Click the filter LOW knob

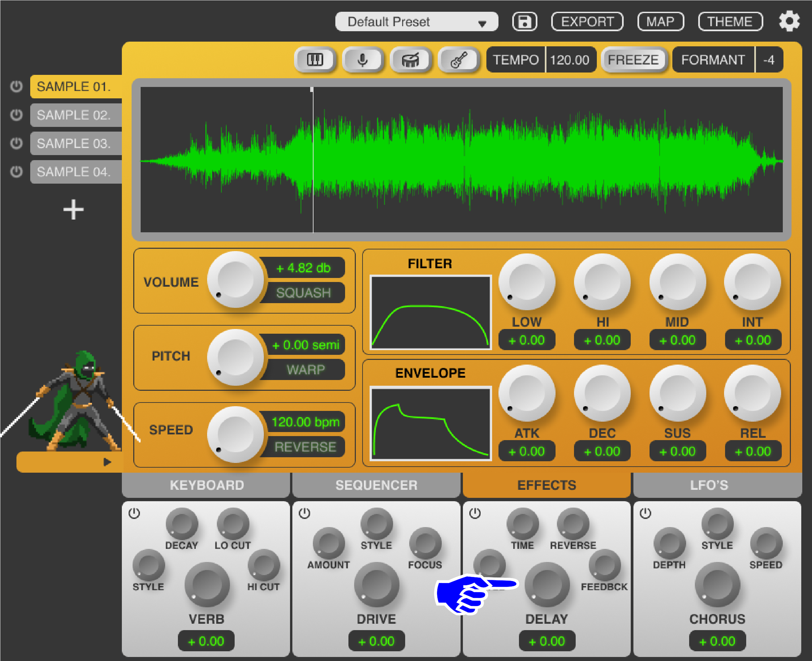point(527,282)
